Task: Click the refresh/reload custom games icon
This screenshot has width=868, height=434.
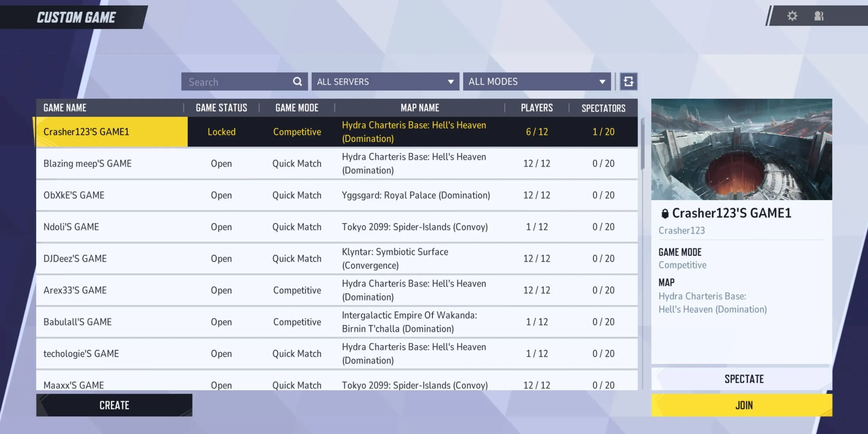Action: point(629,82)
